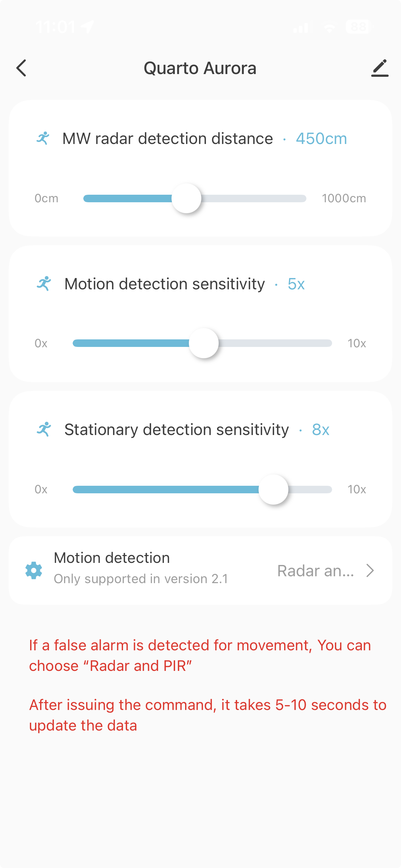
Task: Tap the 450cm distance value
Action: point(321,139)
